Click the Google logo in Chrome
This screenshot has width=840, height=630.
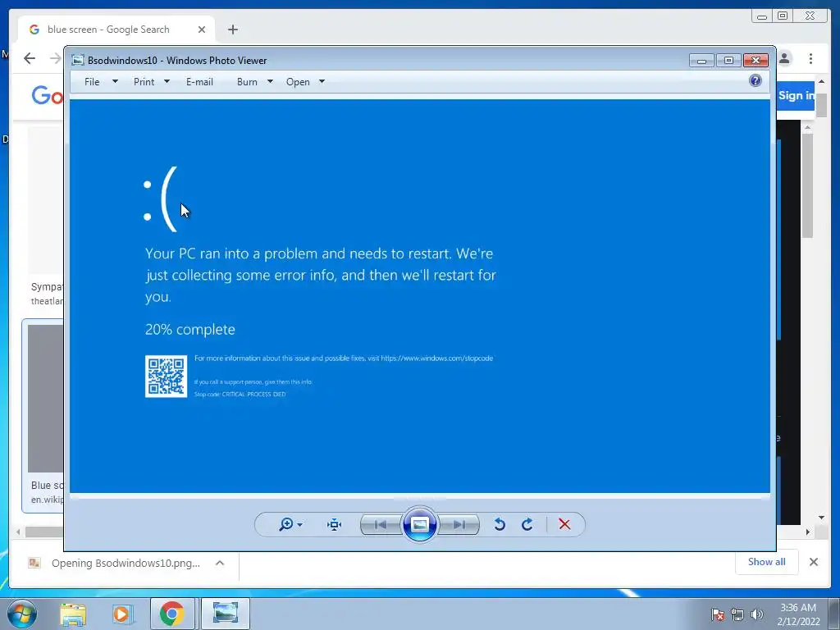pyautogui.click(x=48, y=96)
